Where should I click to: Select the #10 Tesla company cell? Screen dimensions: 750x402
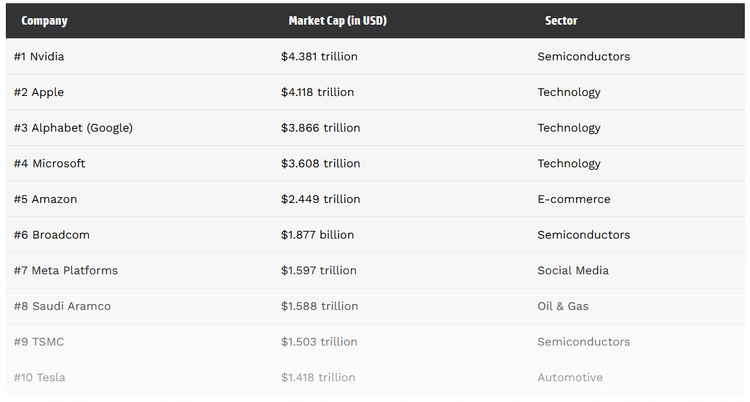point(40,378)
